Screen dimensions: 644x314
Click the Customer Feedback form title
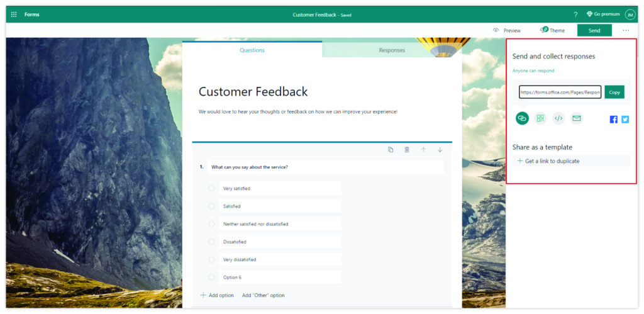pos(253,91)
